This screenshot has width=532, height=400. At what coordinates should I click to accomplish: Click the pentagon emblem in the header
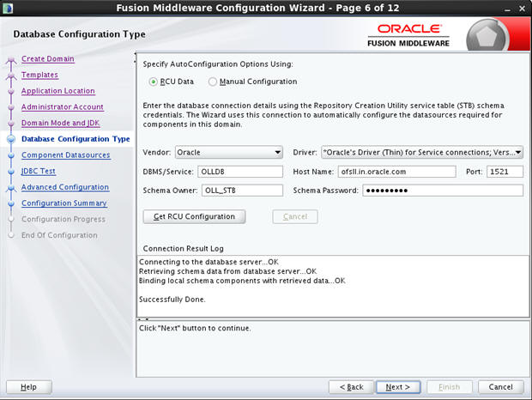[487, 37]
